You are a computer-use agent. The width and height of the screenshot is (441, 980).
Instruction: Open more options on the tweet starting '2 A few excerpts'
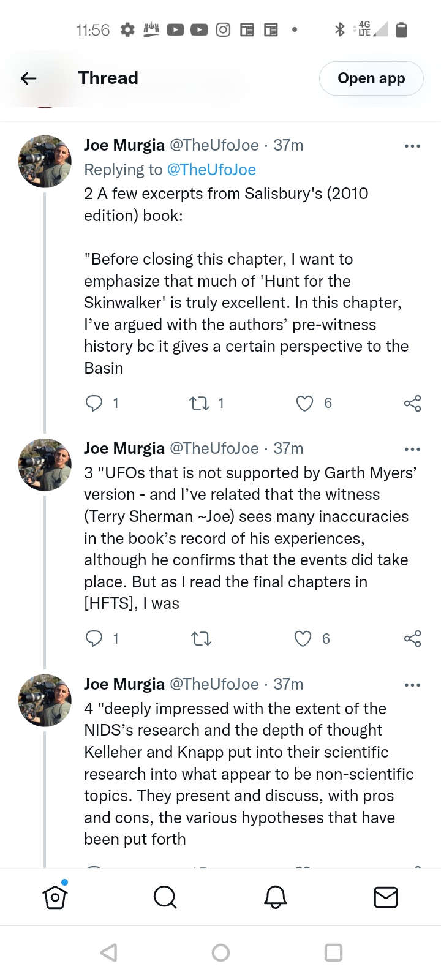[412, 146]
